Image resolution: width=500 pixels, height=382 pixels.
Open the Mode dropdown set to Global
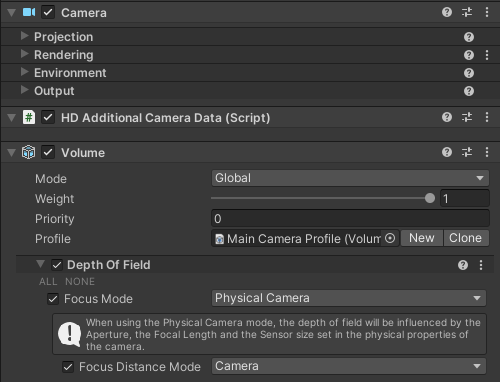(350, 178)
